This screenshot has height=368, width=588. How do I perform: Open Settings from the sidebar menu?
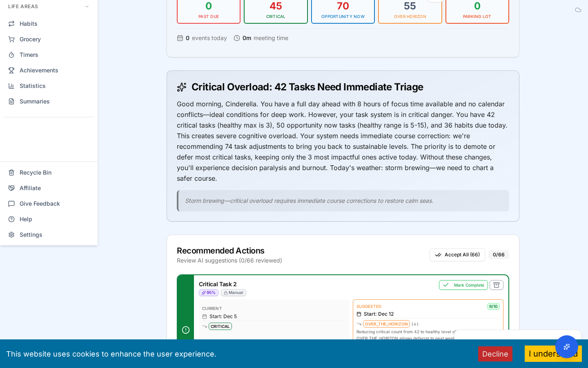coord(31,234)
